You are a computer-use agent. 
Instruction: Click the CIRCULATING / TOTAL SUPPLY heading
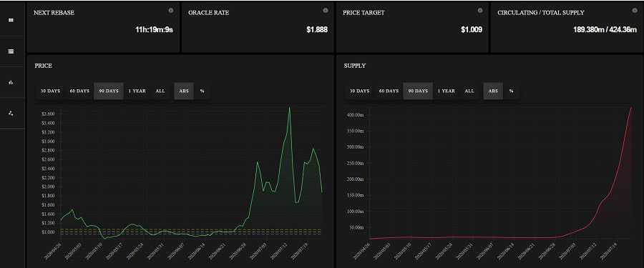540,13
